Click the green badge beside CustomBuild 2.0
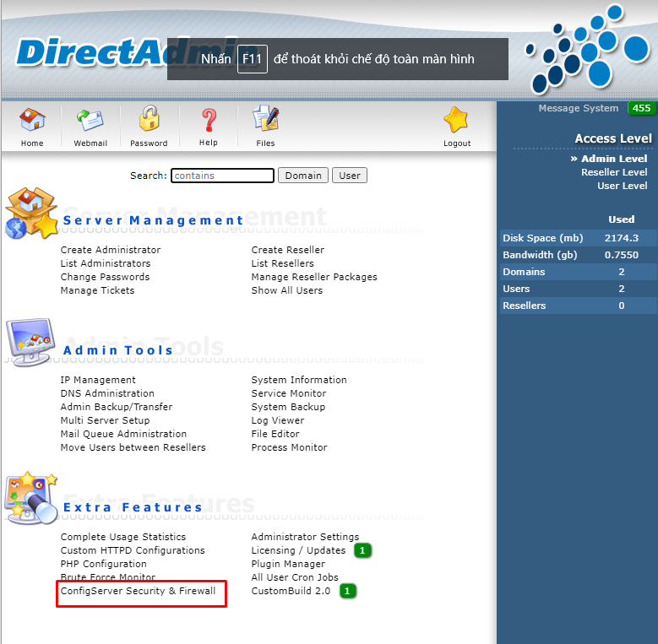This screenshot has height=644, width=658. 346,591
